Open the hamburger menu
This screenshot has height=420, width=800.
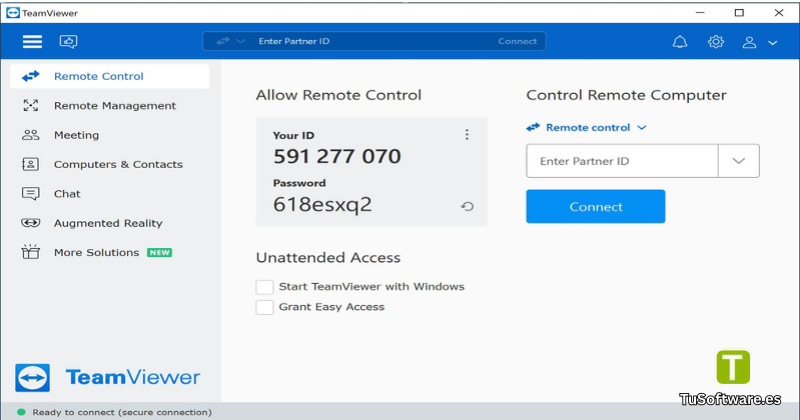click(x=32, y=41)
